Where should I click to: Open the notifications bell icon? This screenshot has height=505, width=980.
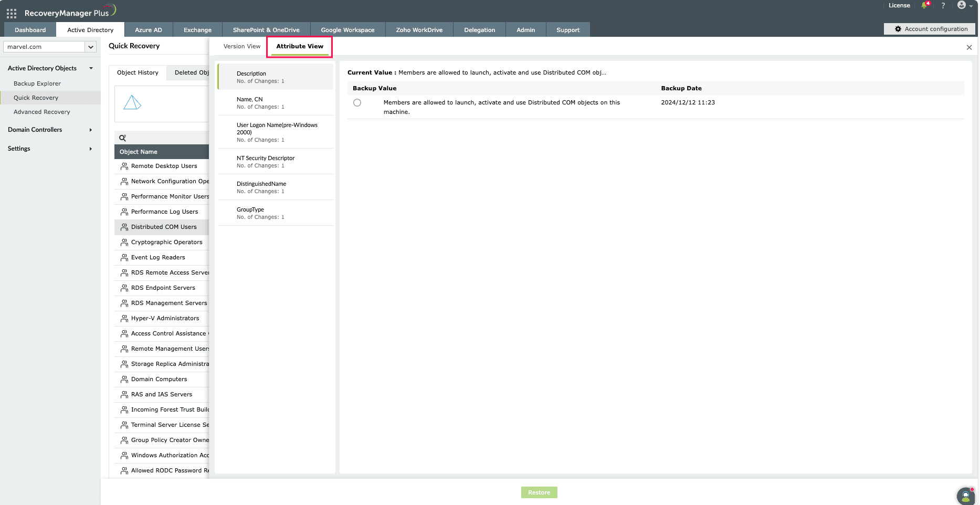click(x=924, y=5)
